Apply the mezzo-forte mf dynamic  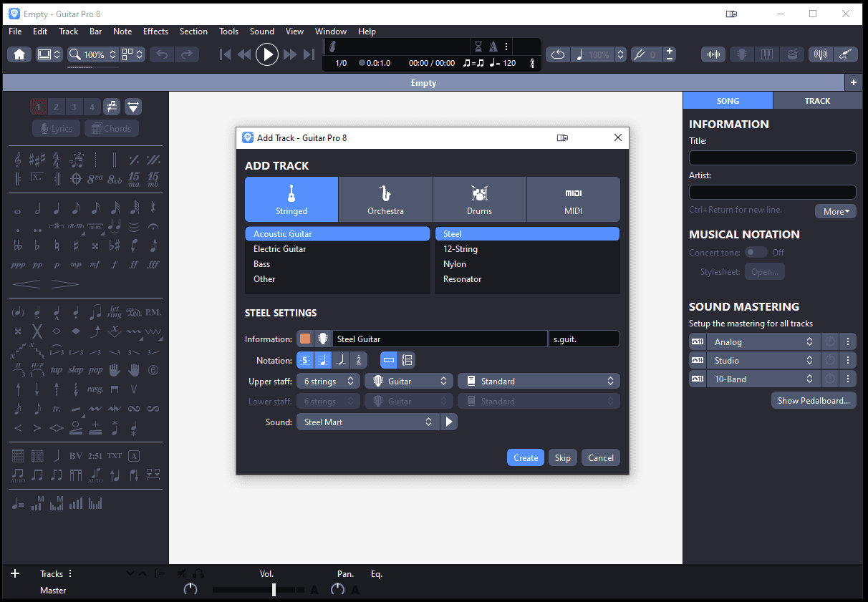point(95,264)
